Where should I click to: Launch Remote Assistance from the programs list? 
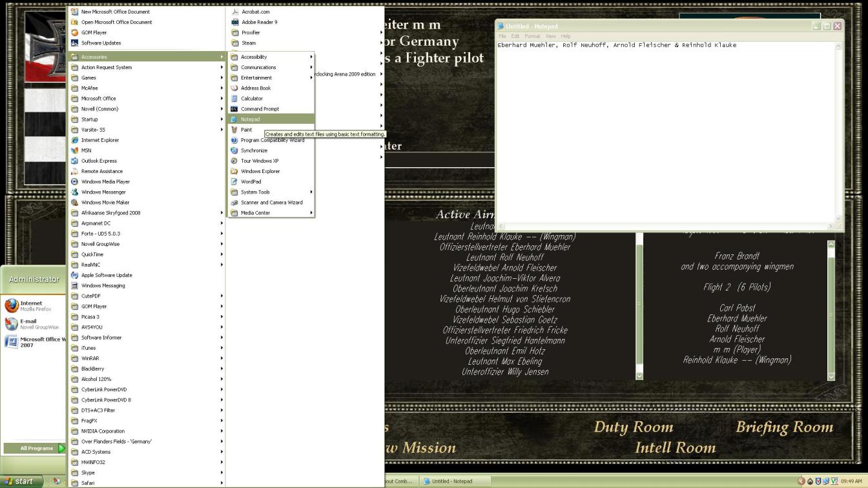147,171
